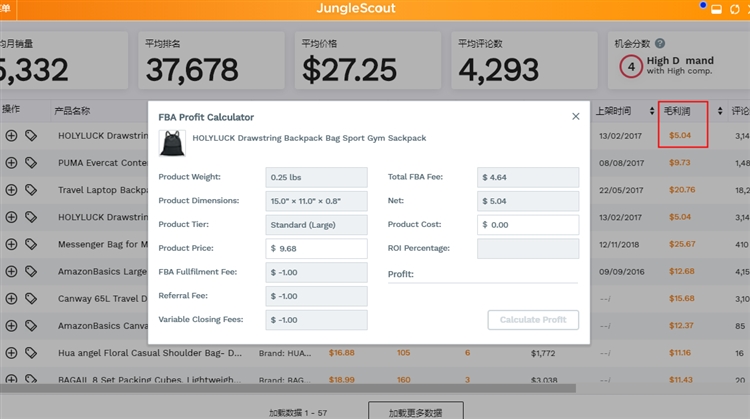Open the 机会分数 help question-mark icon
750x419 pixels.
(x=660, y=44)
